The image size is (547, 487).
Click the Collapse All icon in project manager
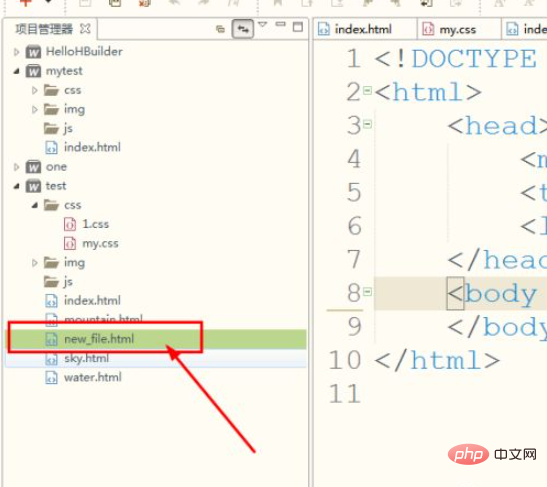pos(220,29)
